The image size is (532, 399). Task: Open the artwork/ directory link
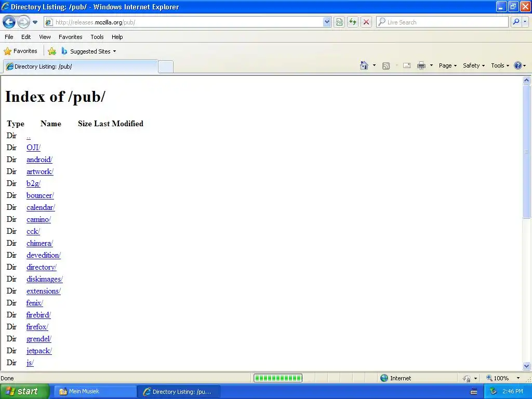click(40, 171)
